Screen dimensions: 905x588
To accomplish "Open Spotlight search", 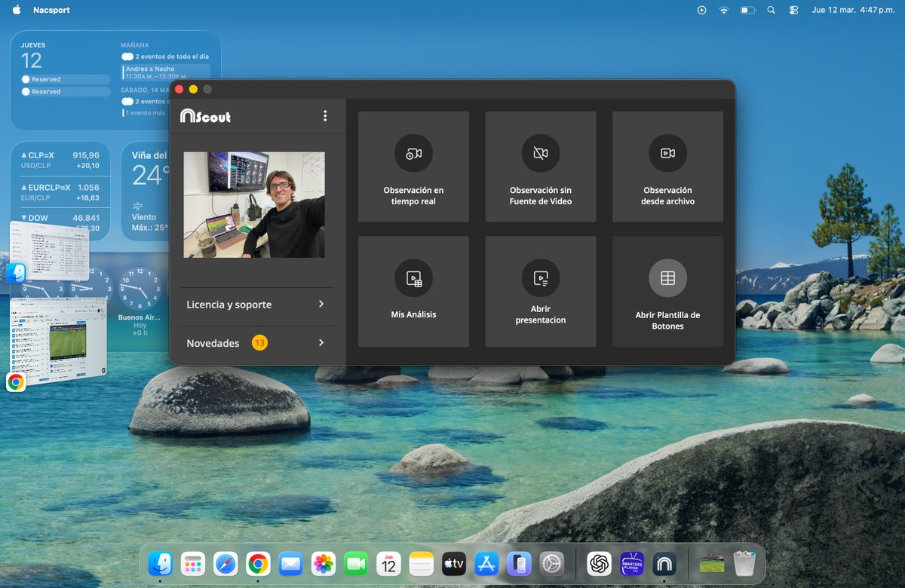I will point(771,10).
